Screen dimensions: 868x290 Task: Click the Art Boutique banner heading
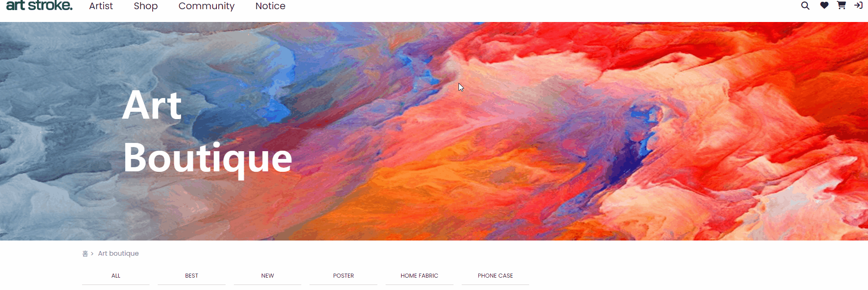click(207, 131)
